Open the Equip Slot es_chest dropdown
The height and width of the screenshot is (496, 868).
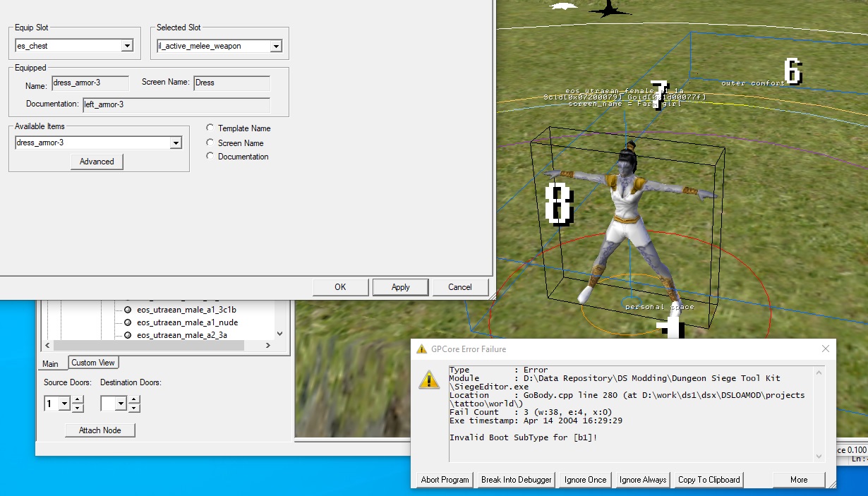point(127,46)
